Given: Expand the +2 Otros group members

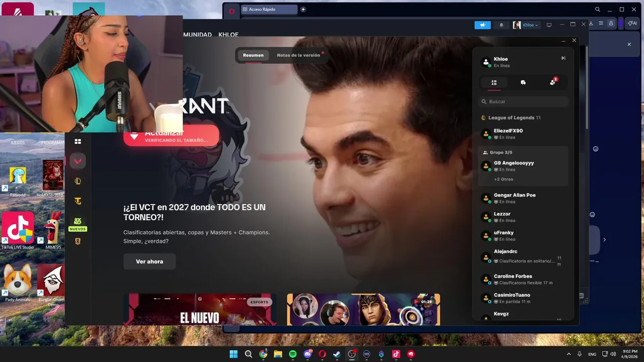Looking at the screenshot, I should pyautogui.click(x=504, y=179).
